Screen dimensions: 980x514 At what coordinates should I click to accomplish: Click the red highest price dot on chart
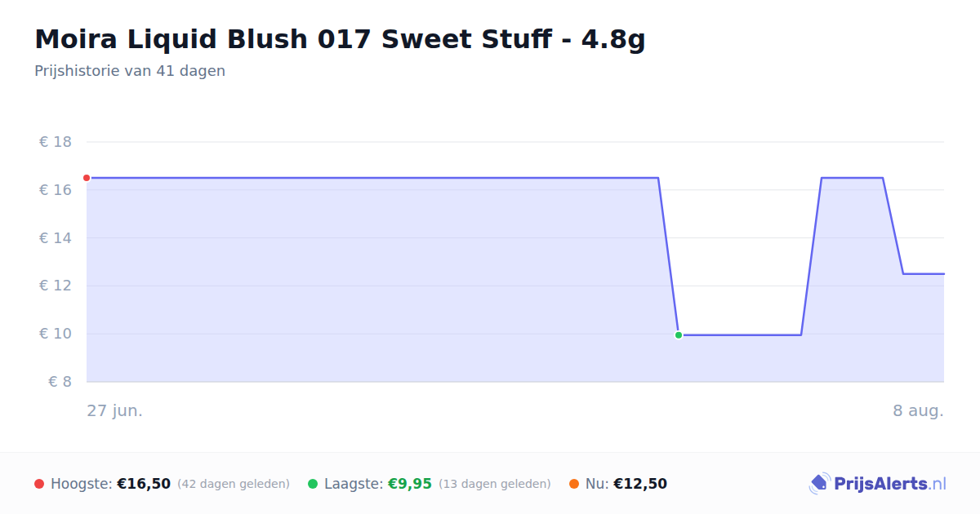pos(87,178)
